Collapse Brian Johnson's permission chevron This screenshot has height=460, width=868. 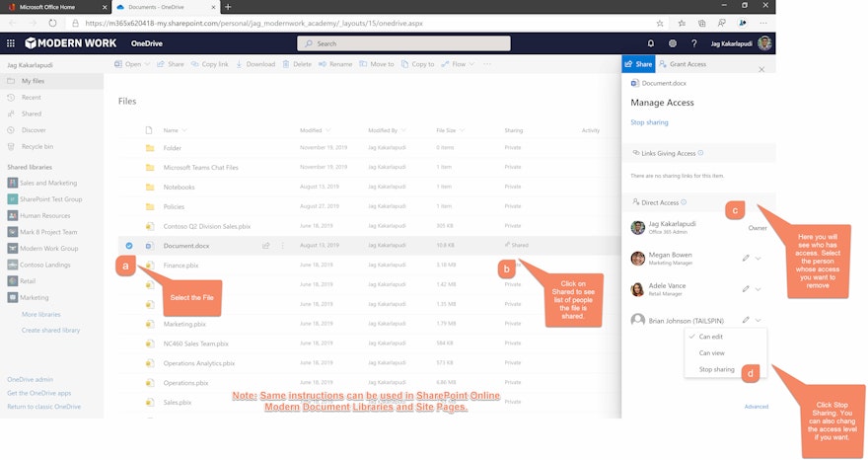click(758, 321)
